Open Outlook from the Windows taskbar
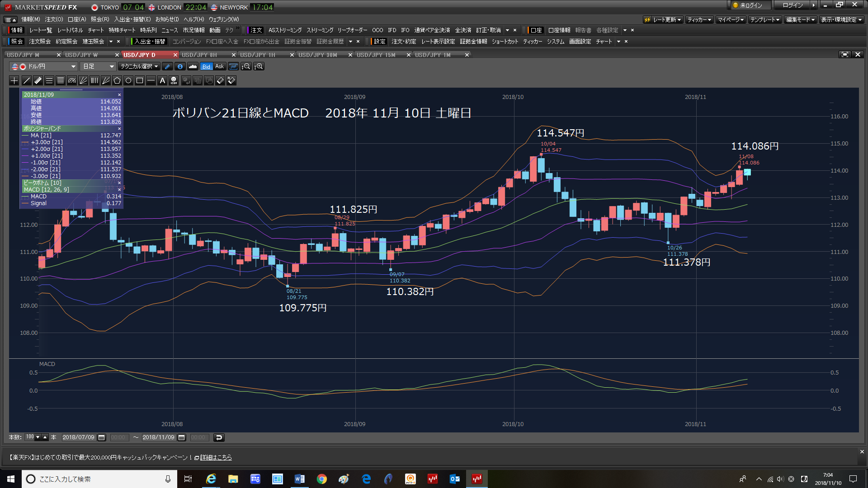 click(454, 479)
